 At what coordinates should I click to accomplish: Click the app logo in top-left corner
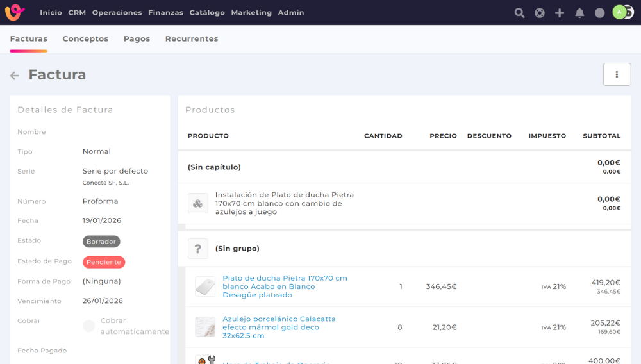coord(15,12)
